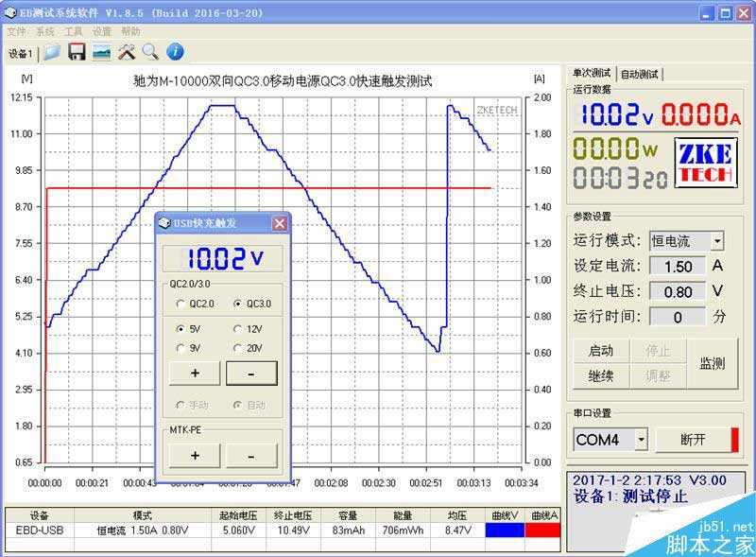Open the blue info icon
Image resolution: width=756 pixels, height=557 pixels.
(x=175, y=52)
